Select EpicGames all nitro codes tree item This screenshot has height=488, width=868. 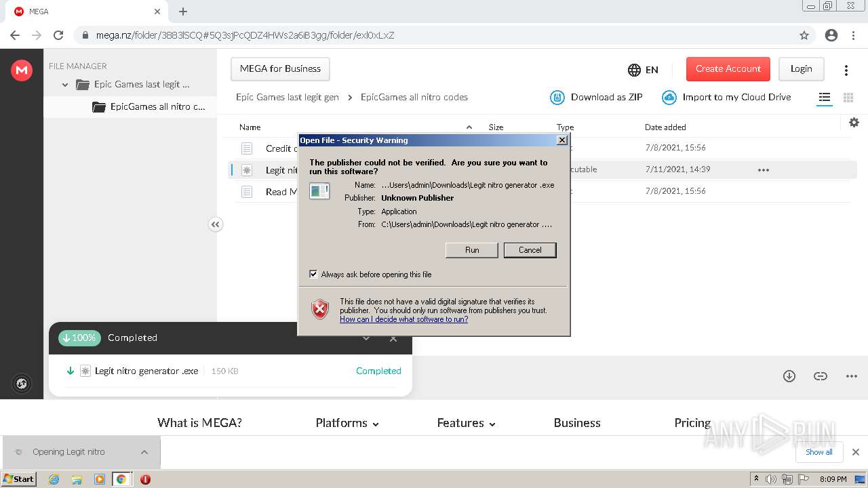point(130,106)
